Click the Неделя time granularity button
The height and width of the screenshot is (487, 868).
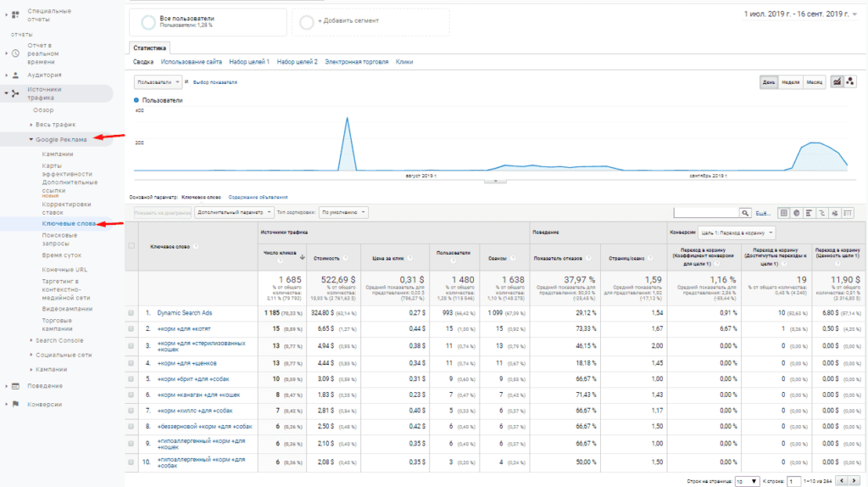790,82
